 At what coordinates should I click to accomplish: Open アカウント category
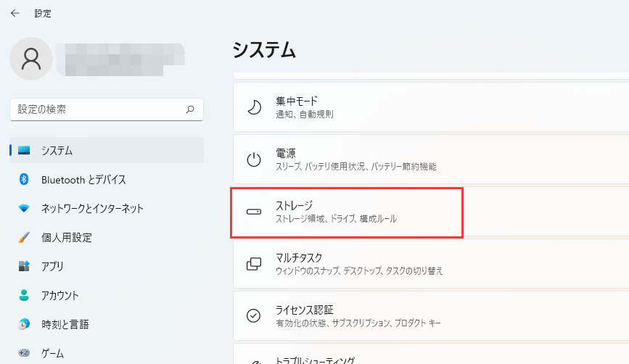coord(107,295)
